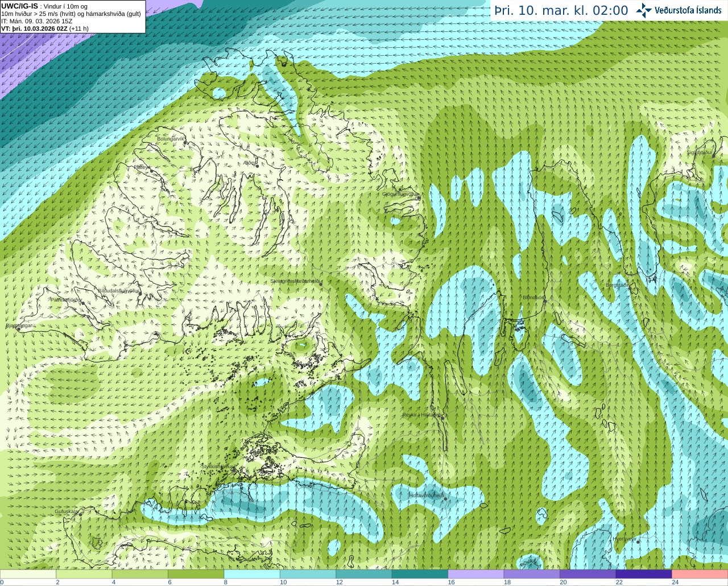Image resolution: width=728 pixels, height=586 pixels.
Task: Click the Bjargtangar station label
Action: [x=19, y=325]
